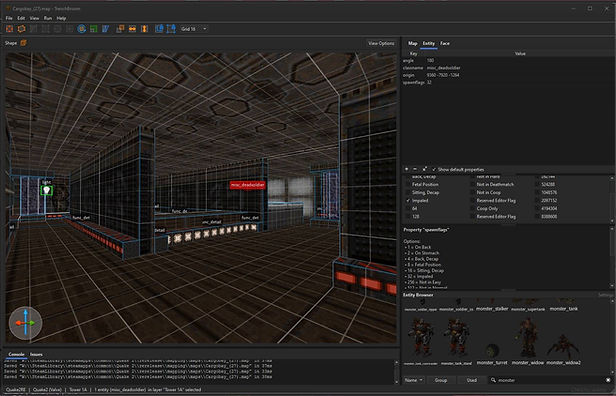Open the Run menu
Image resolution: width=616 pixels, height=396 pixels.
click(x=48, y=18)
